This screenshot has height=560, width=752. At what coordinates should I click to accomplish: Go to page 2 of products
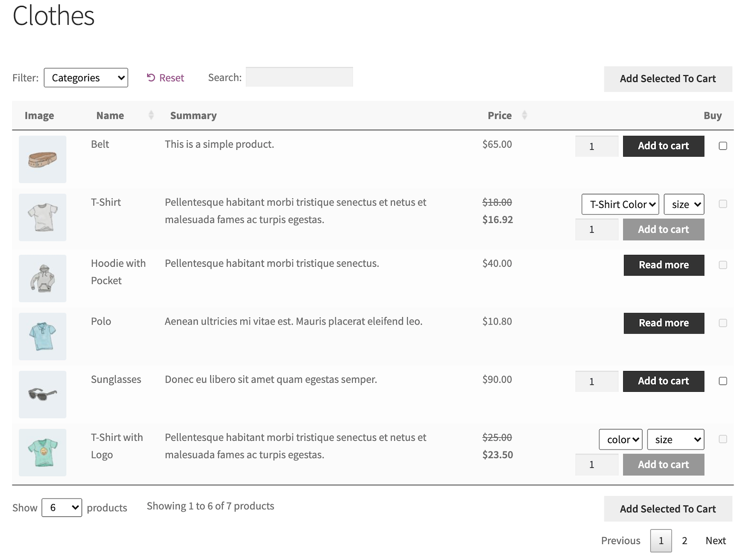point(684,541)
